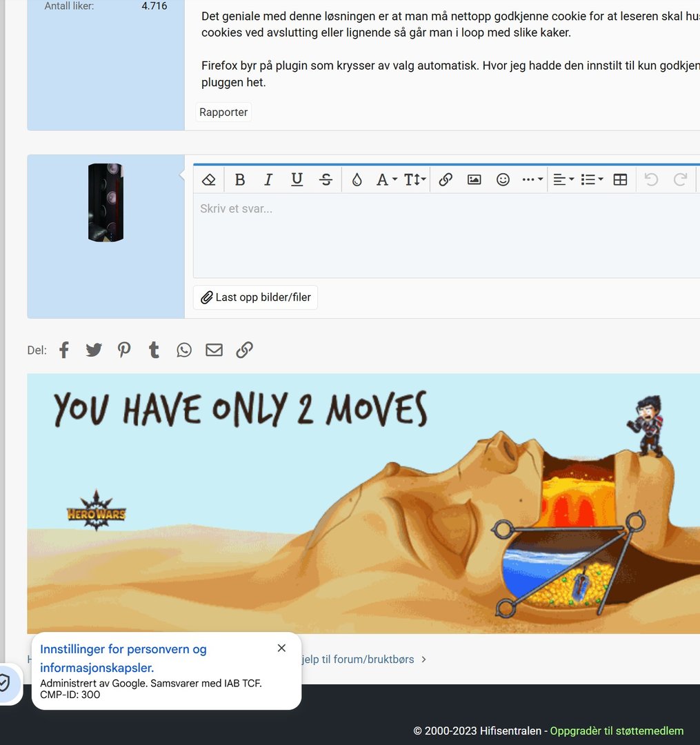Toggle bold formatting in reply editor
This screenshot has width=700, height=745.
pos(240,179)
